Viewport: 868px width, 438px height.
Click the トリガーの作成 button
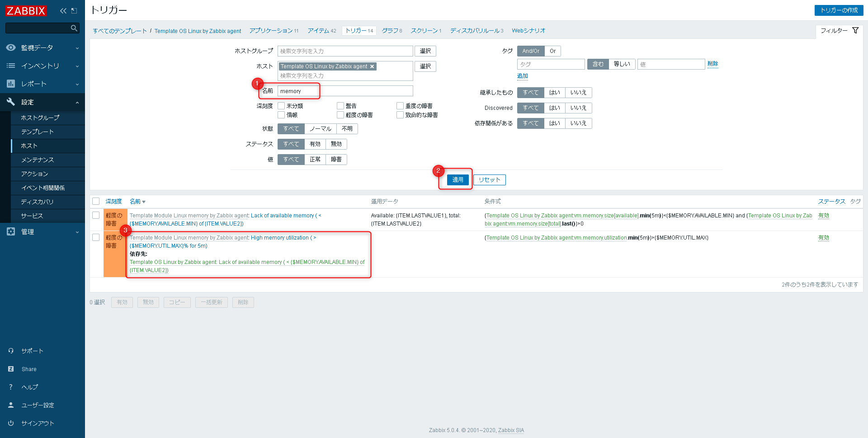(x=839, y=10)
